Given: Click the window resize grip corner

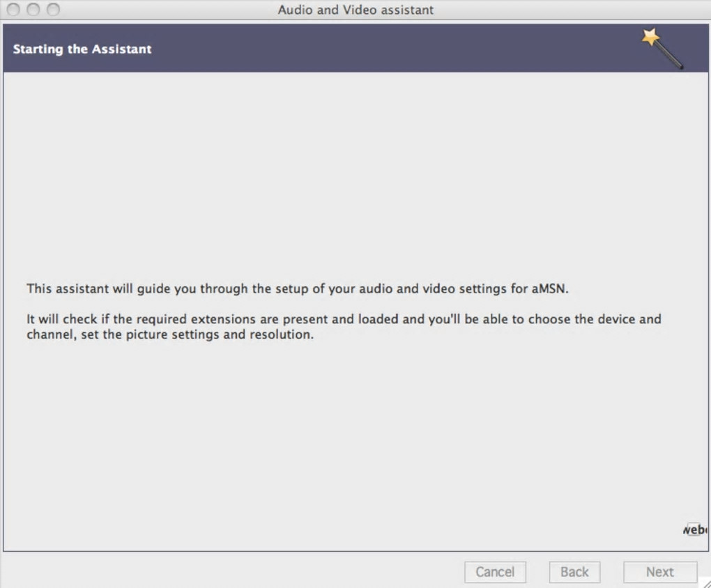Looking at the screenshot, I should point(705,582).
